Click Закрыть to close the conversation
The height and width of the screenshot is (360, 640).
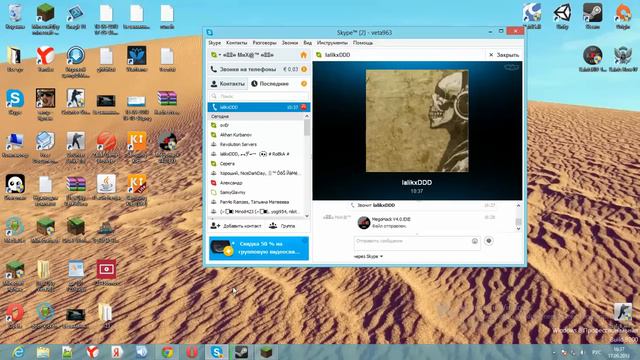pos(504,55)
